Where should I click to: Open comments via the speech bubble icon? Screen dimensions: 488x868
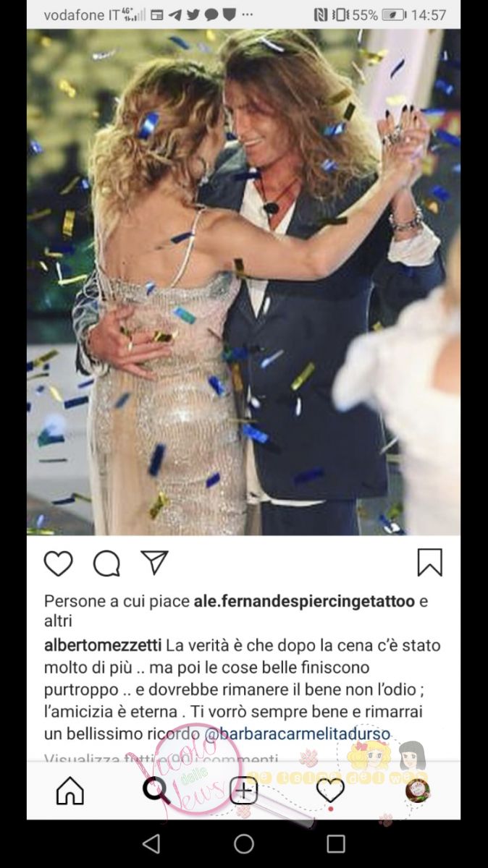(x=106, y=563)
